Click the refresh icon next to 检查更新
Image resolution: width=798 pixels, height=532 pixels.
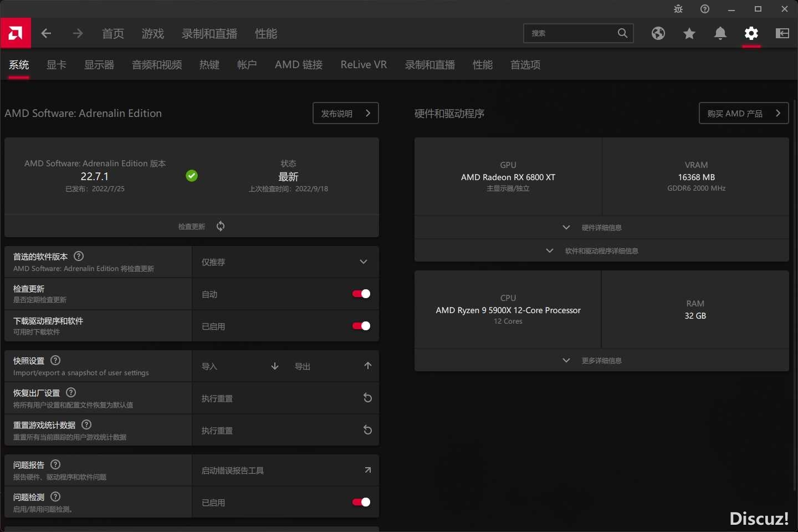[x=221, y=226]
